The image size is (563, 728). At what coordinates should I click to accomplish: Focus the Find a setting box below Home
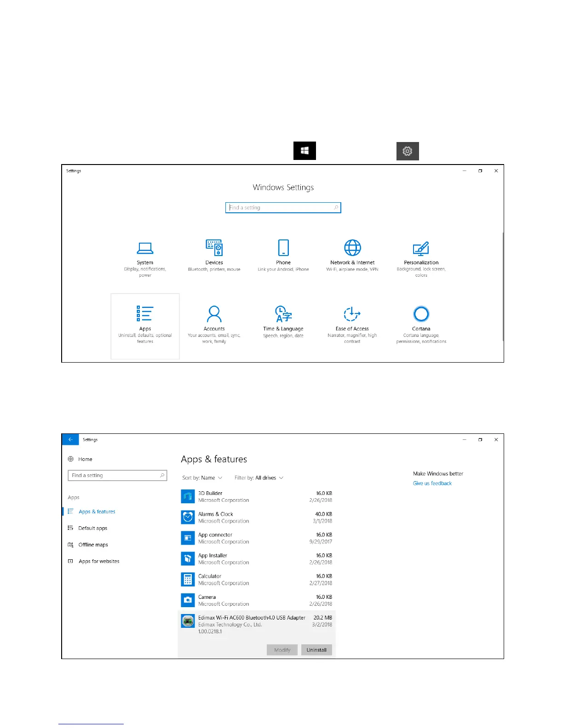tap(117, 476)
